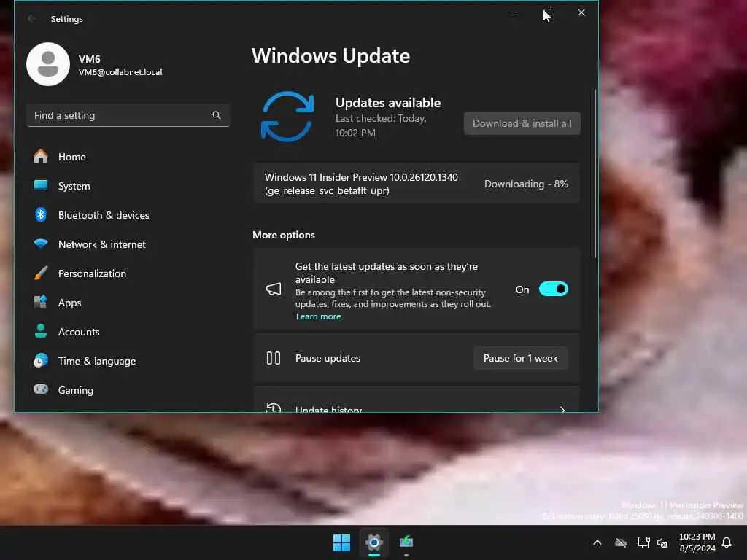Screen dimensions: 747x560
Task: Click the Time & language globe clock icon
Action: (41, 360)
